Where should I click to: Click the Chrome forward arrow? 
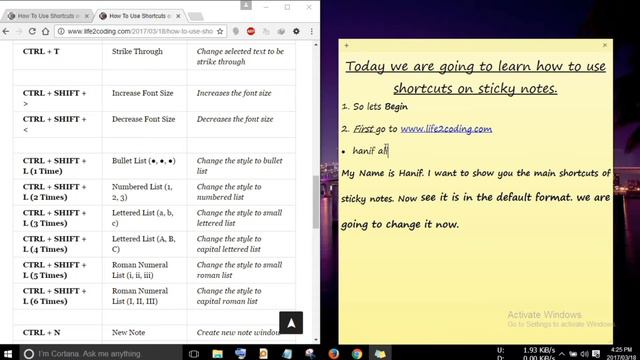click(x=19, y=31)
